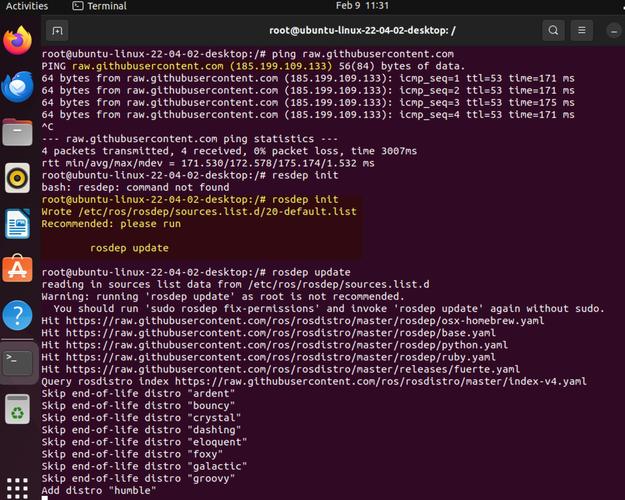Click the 'Warning: running rosdep update' line
This screenshot has width=625, height=500.
coord(223,297)
